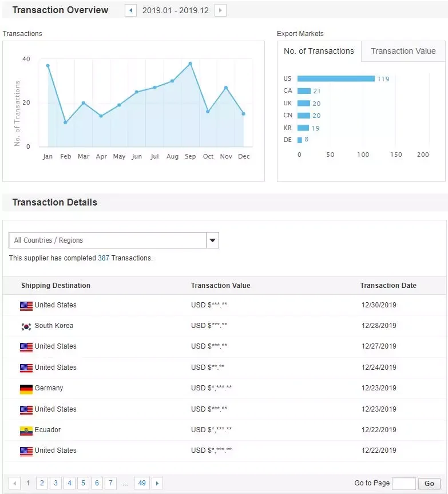This screenshot has width=448, height=494.
Task: Click the Ecuador flag icon
Action: click(x=26, y=430)
